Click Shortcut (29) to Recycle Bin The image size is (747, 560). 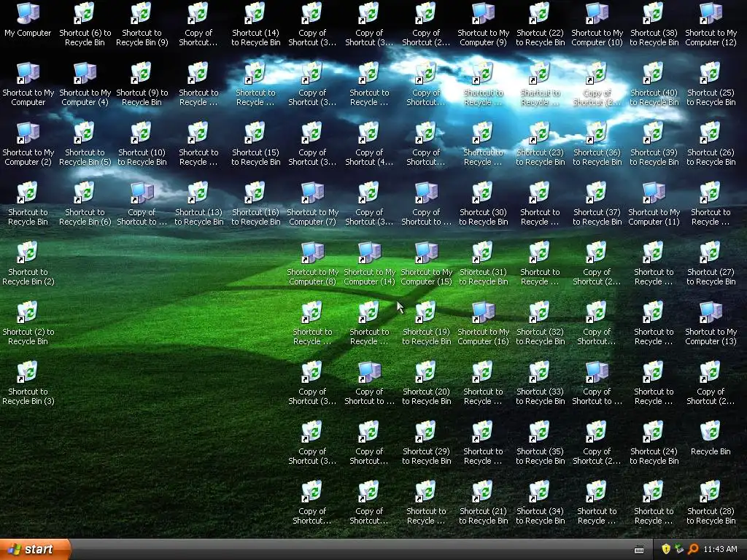(426, 443)
